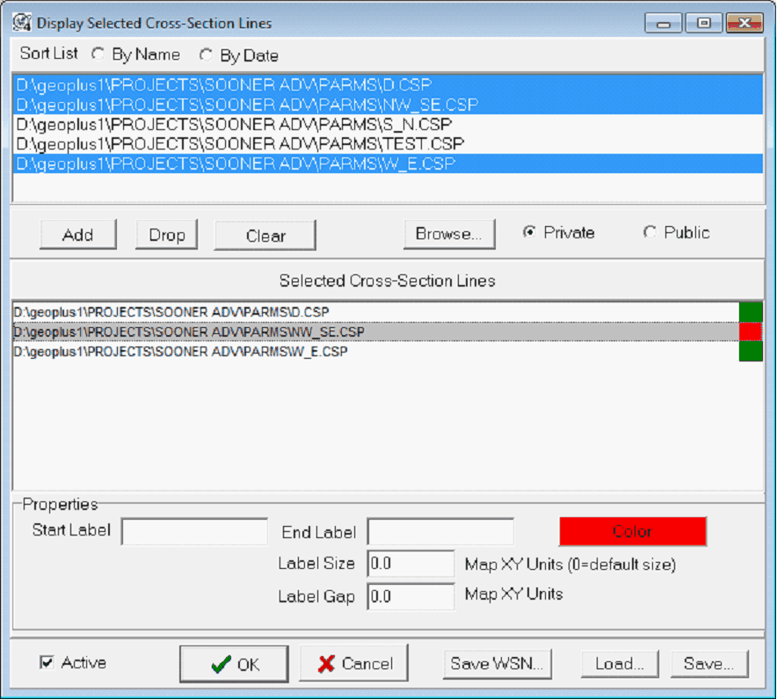Select TEST.CSP in the file list

tap(240, 143)
